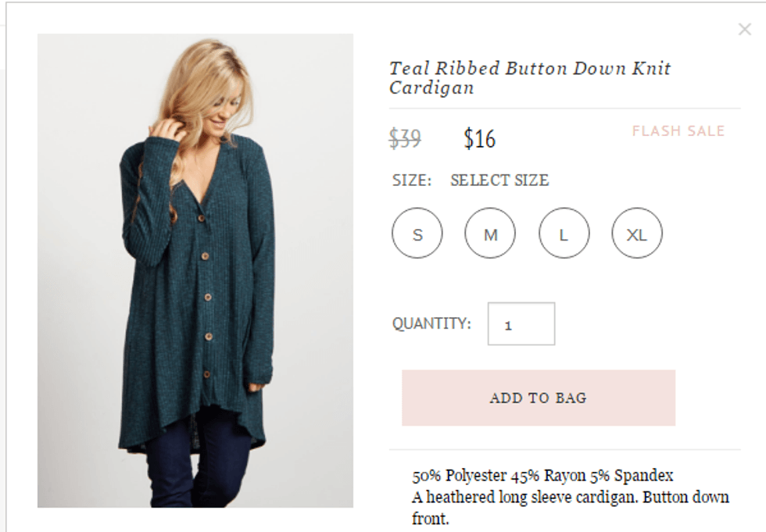Choose size M
The width and height of the screenshot is (766, 532).
click(490, 234)
